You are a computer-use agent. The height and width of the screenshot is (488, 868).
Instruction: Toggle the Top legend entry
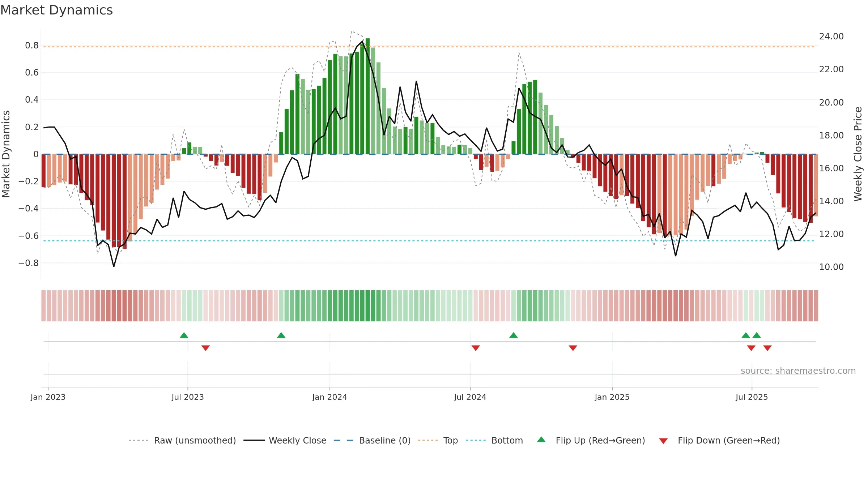(438, 440)
